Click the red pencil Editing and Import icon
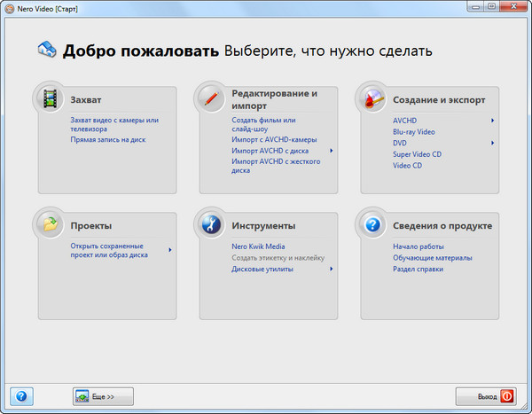532x414 pixels. [x=212, y=98]
